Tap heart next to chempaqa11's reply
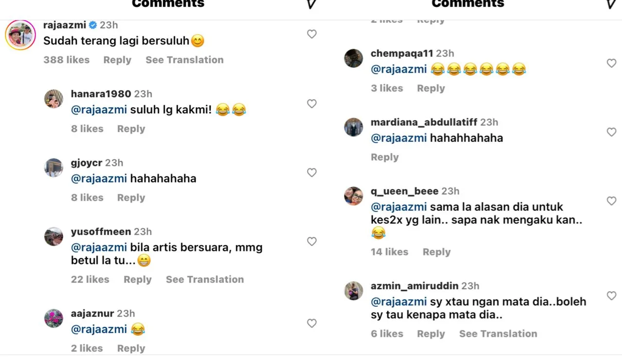Screen dimensions: 622x364 611,63
